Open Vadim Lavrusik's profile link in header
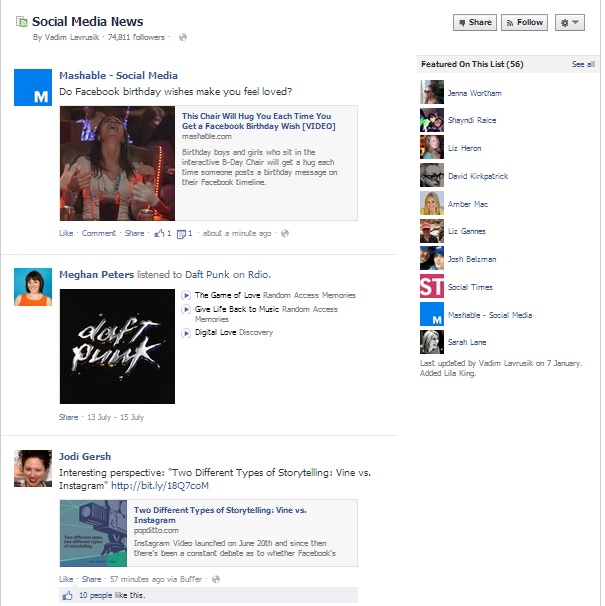This screenshot has height=606, width=605. (72, 37)
